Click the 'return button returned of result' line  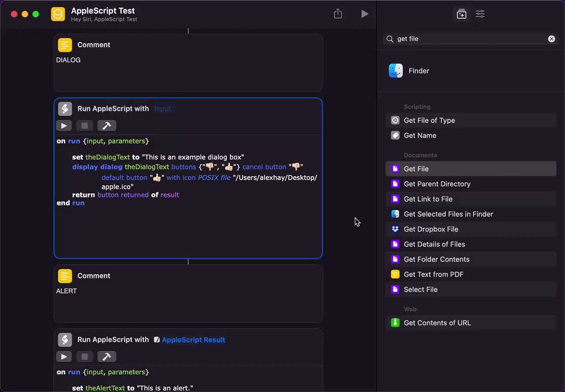click(125, 195)
